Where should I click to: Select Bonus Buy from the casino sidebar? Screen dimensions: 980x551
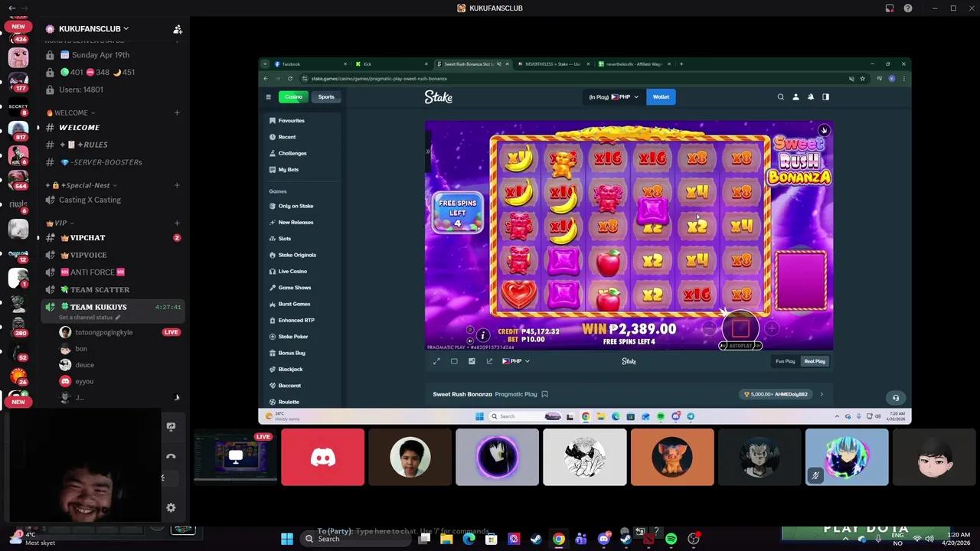pos(293,353)
